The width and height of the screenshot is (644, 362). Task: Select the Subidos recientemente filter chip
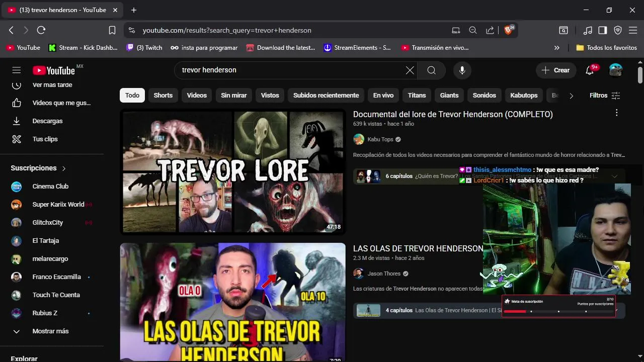[x=326, y=96]
